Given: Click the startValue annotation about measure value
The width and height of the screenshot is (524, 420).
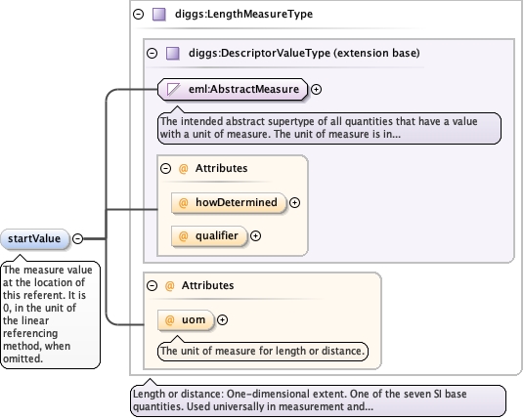Looking at the screenshot, I should (x=50, y=315).
